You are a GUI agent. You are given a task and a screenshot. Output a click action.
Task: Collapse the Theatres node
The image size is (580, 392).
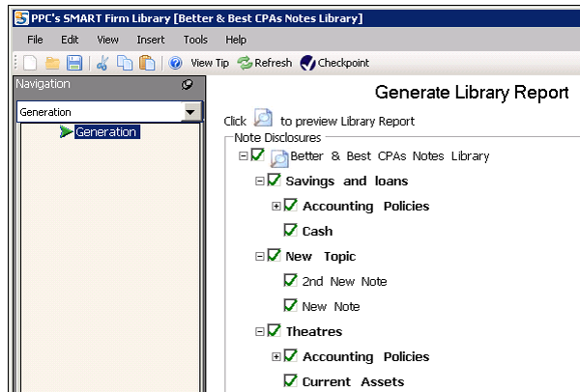click(x=260, y=332)
